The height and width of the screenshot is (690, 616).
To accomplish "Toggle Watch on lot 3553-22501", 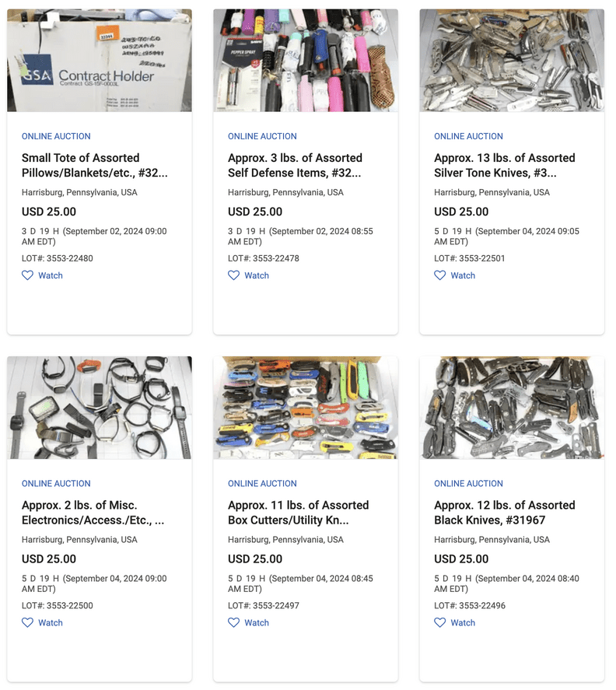I will (x=455, y=275).
